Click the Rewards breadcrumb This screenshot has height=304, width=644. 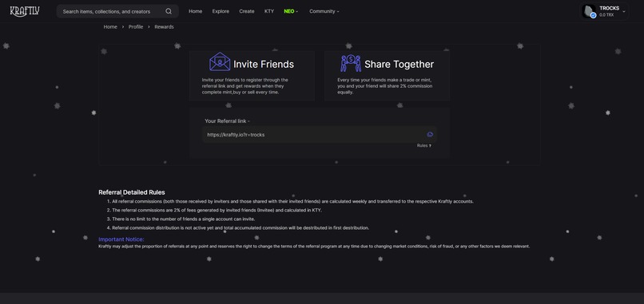tap(164, 26)
